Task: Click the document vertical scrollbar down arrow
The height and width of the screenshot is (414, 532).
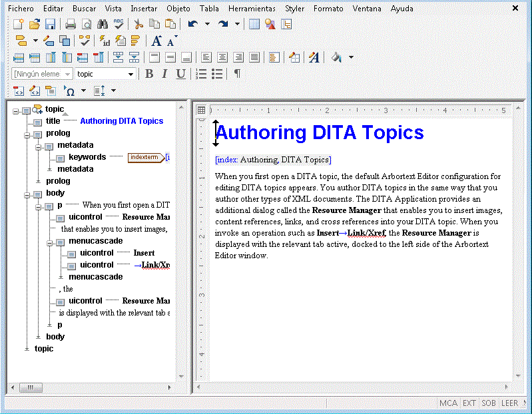Action: point(518,375)
